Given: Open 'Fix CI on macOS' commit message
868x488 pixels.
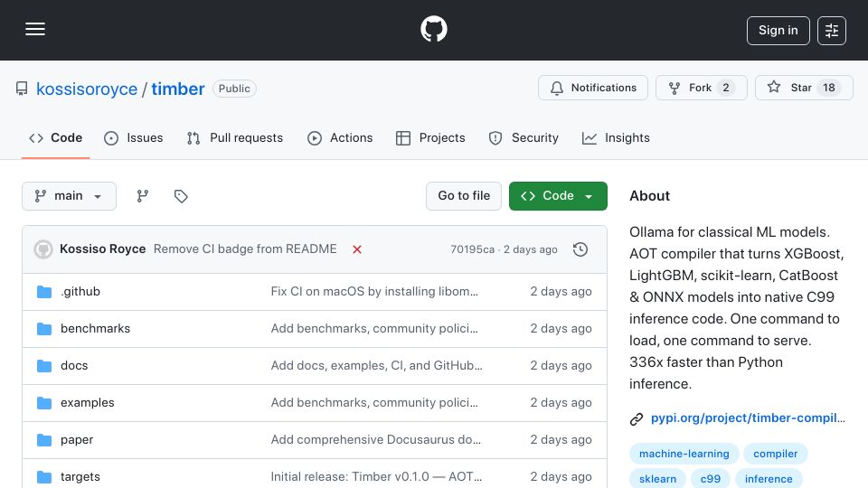Looking at the screenshot, I should point(374,292).
